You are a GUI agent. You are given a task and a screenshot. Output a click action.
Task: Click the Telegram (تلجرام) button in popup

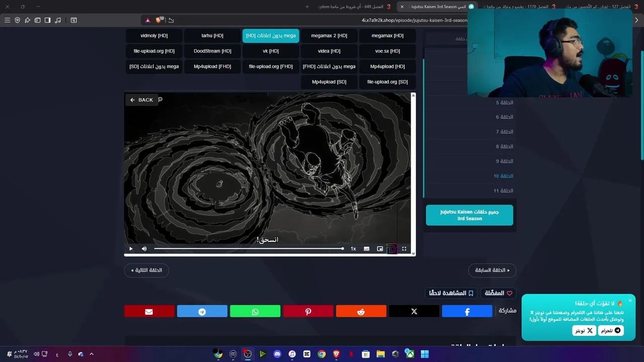(611, 331)
